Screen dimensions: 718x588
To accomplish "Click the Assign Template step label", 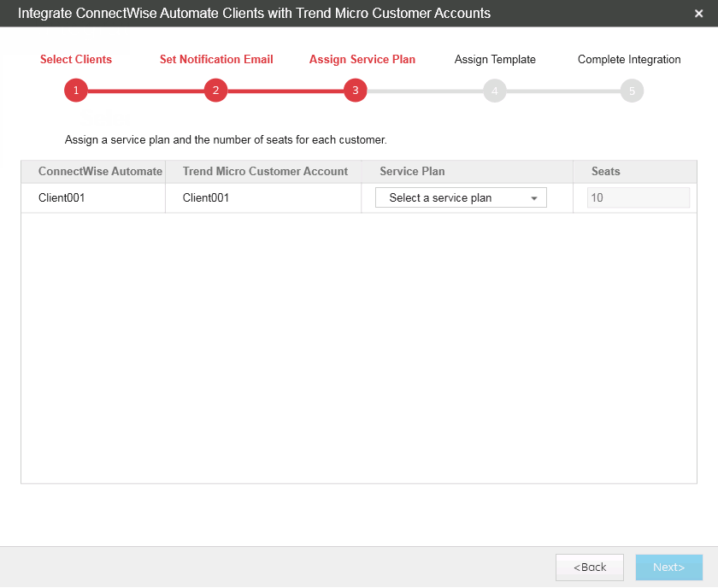I will [x=495, y=60].
